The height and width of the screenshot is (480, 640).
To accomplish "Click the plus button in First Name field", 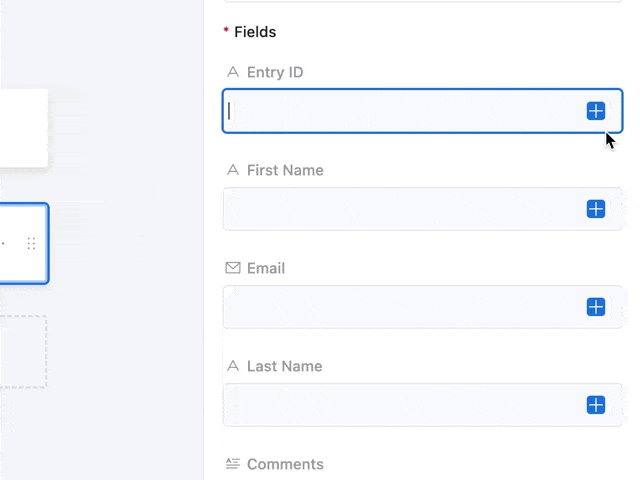I will click(596, 209).
